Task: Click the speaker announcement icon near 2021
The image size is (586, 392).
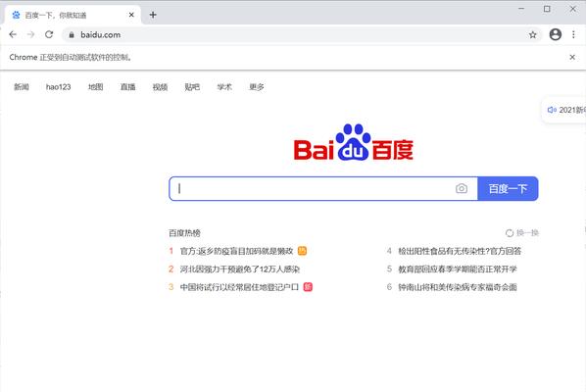Action: (552, 110)
